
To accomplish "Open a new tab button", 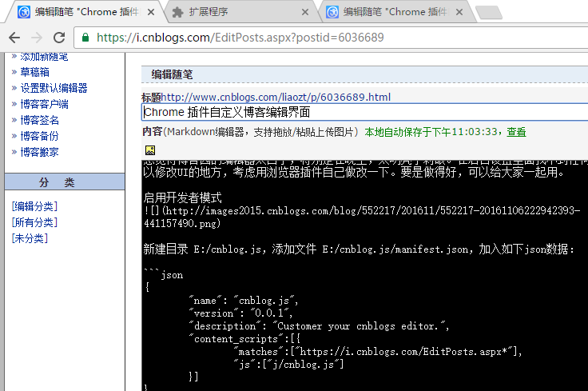I will pyautogui.click(x=489, y=12).
